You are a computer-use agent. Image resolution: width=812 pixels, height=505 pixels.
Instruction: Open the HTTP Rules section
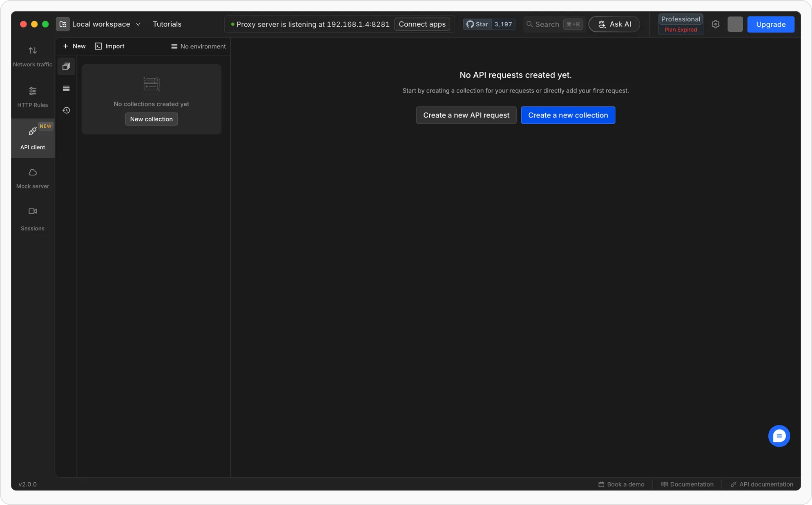[x=32, y=97]
